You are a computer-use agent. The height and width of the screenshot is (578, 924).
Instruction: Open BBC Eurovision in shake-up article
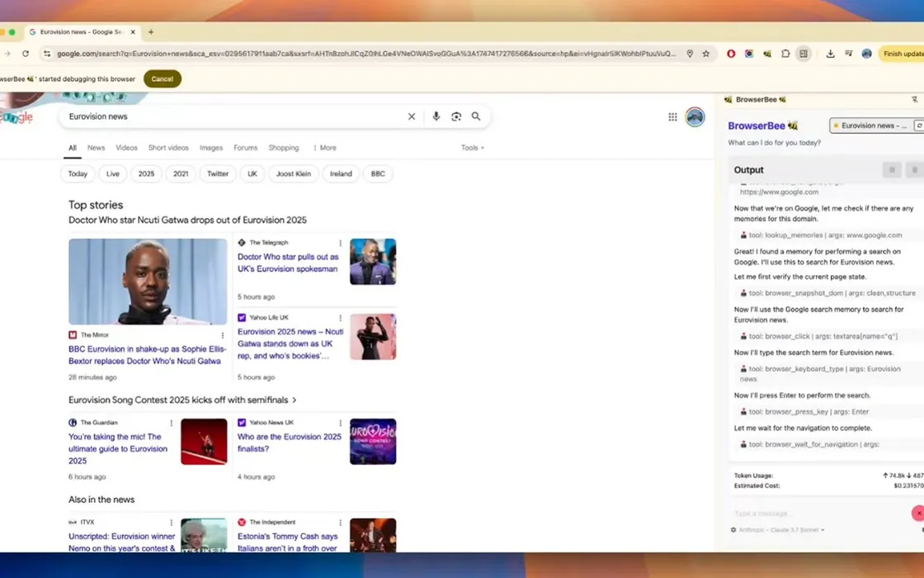pyautogui.click(x=147, y=355)
